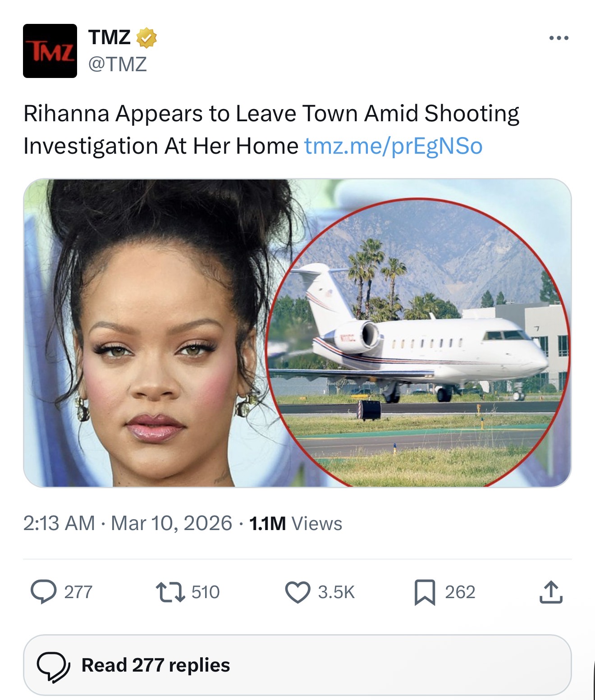Click the 3.5K likes count
The image size is (595, 700).
coord(336,592)
